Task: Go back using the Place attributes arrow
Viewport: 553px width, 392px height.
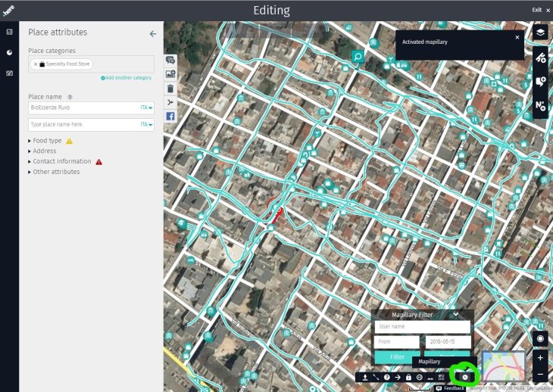Action: [x=153, y=34]
